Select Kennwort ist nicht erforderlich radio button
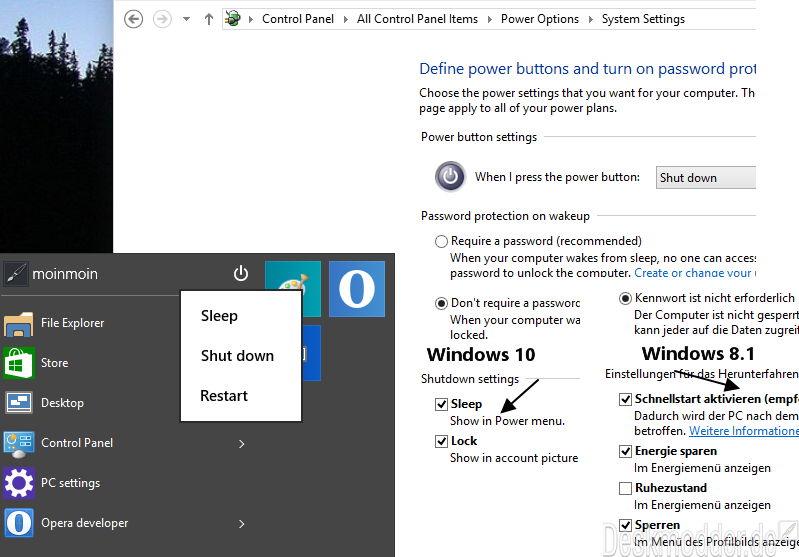Image resolution: width=799 pixels, height=557 pixels. tap(625, 298)
